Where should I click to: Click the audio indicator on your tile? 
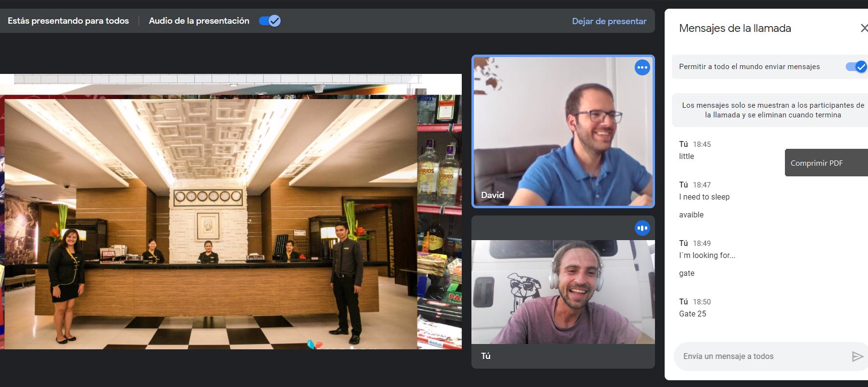pos(642,228)
